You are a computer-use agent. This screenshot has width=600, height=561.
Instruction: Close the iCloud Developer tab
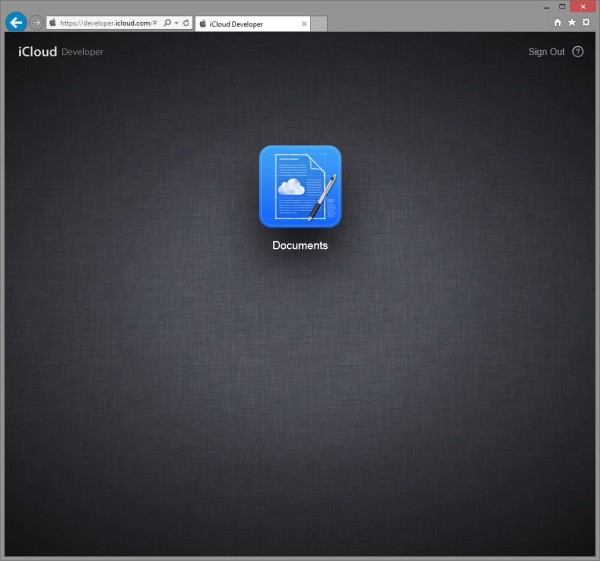[304, 24]
